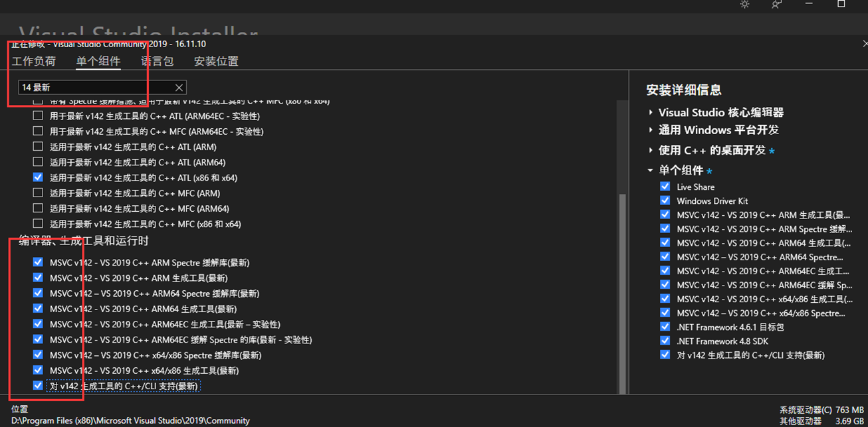This screenshot has height=427, width=868.
Task: Maximize the Visual Studio Installer window
Action: pos(841,4)
